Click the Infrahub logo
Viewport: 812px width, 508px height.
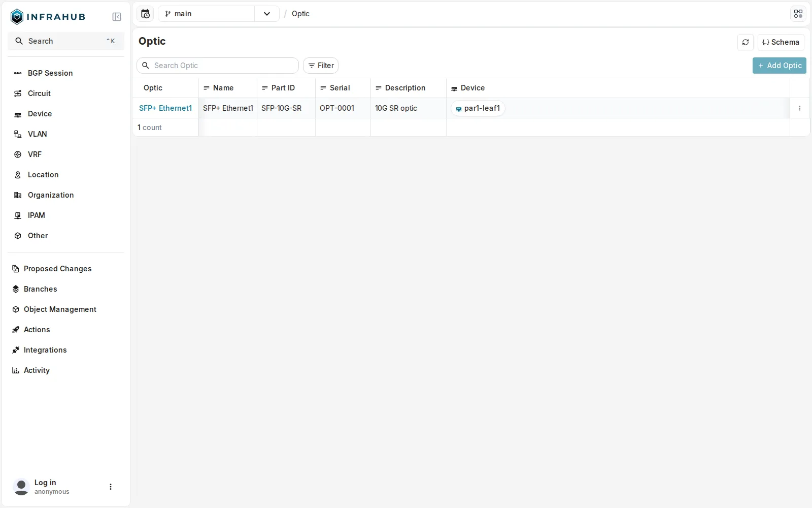tap(48, 17)
